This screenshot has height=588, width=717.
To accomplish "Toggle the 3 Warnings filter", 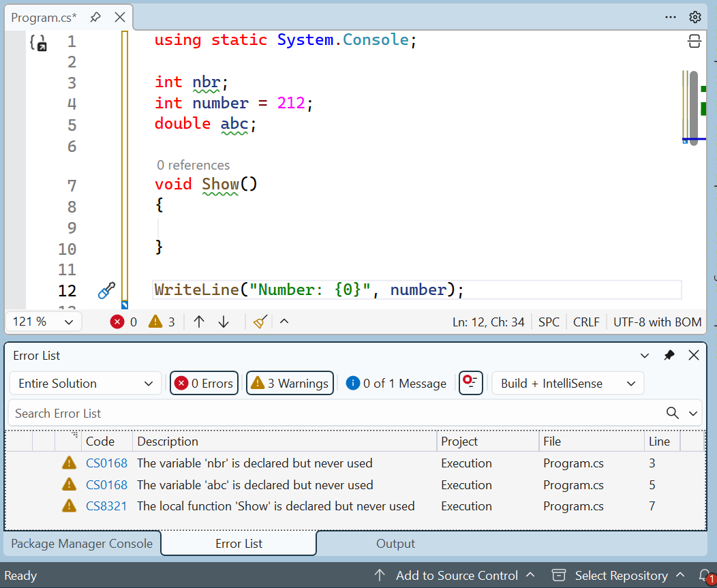I will (290, 383).
